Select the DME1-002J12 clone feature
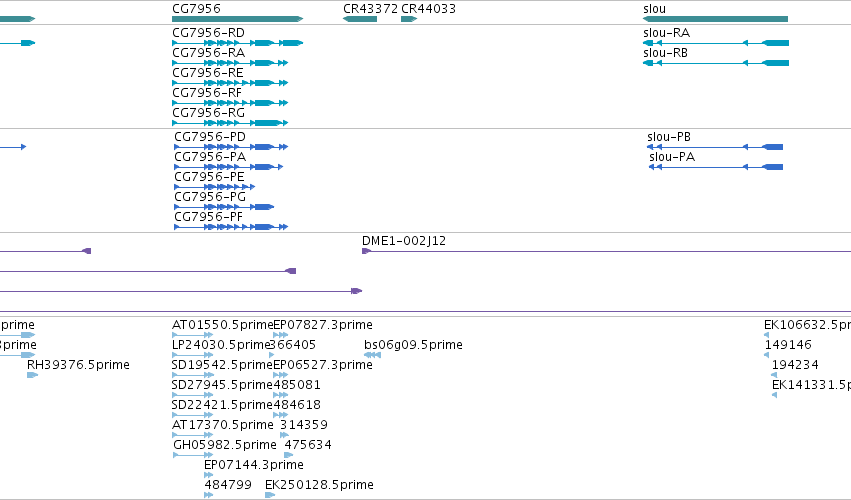851x500 pixels. point(606,251)
